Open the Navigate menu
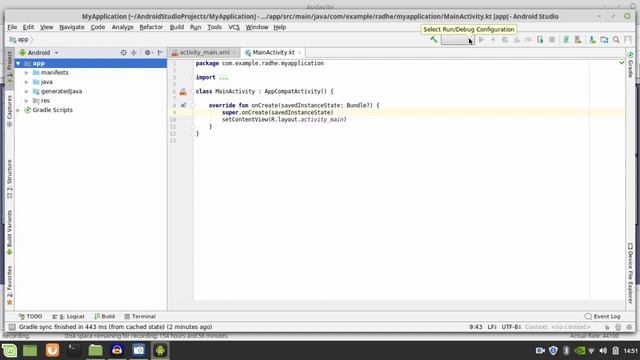The height and width of the screenshot is (360, 640). pos(72,27)
